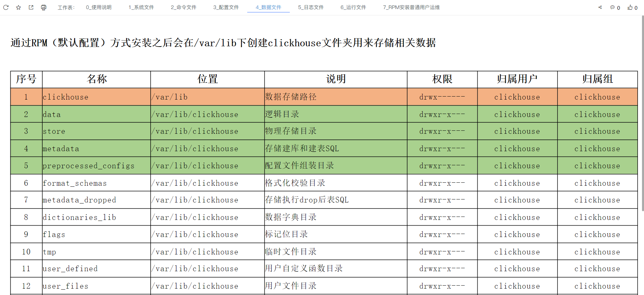Click the 名称 column header
The image size is (644, 295).
(97, 79)
